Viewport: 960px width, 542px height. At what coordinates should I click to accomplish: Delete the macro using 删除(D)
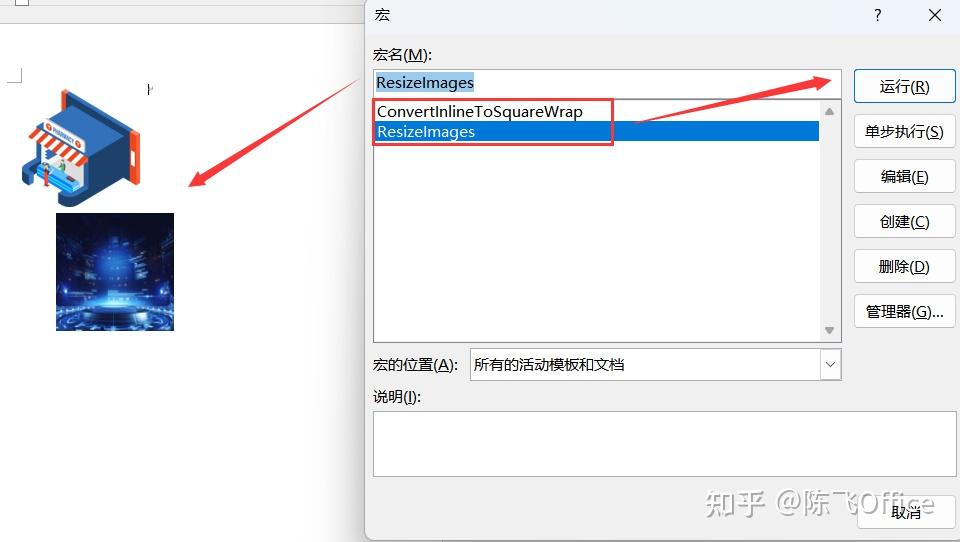(904, 266)
